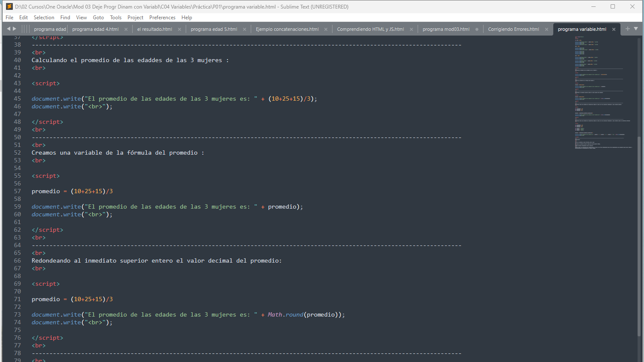This screenshot has height=362, width=644.
Task: Click the </script> tag on line 62
Action: click(x=47, y=230)
